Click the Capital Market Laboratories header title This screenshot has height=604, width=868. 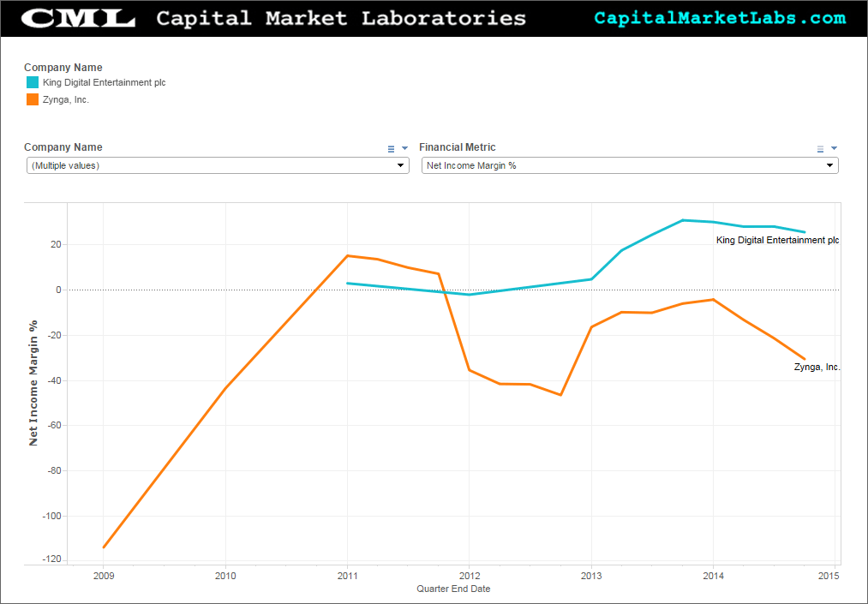point(341,18)
